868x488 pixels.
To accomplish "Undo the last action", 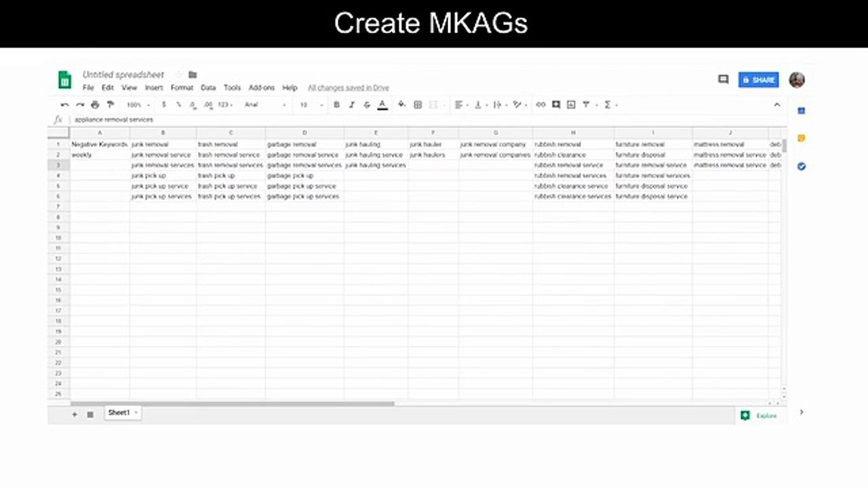I will 64,105.
